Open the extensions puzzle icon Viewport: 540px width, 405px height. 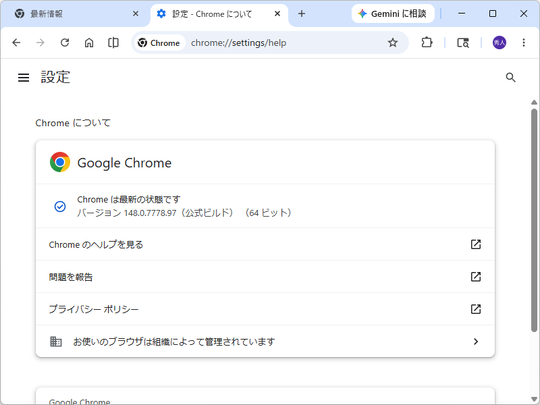coord(427,43)
